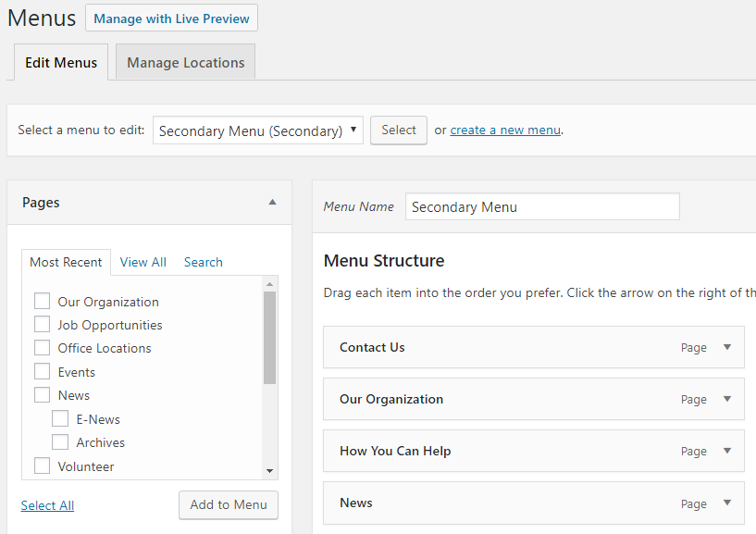Enable the E-News sub-page checkbox
756x534 pixels.
[x=60, y=418]
